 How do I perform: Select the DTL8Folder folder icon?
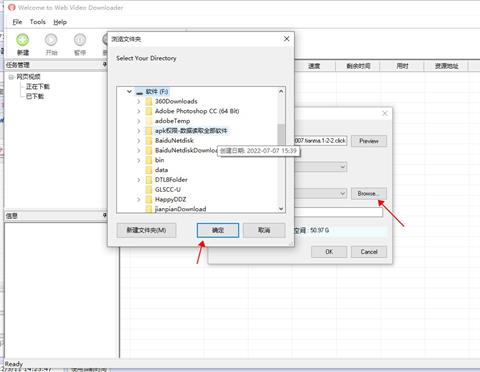[x=149, y=180]
